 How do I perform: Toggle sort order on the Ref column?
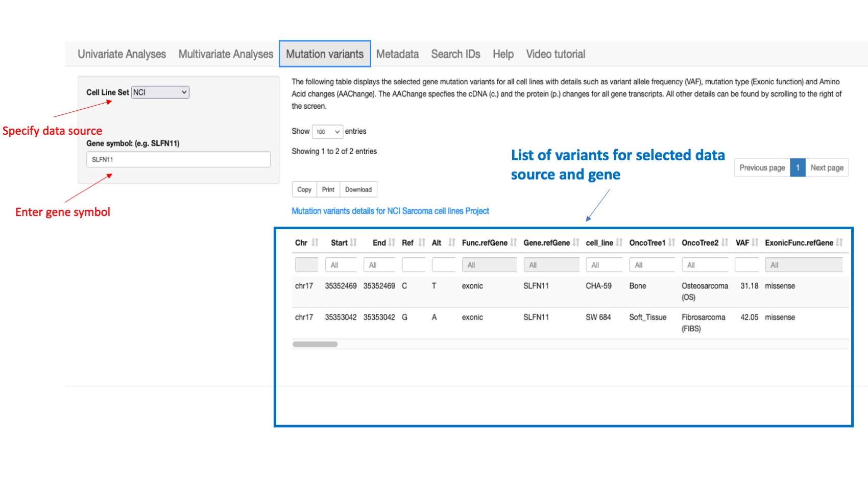pos(421,242)
